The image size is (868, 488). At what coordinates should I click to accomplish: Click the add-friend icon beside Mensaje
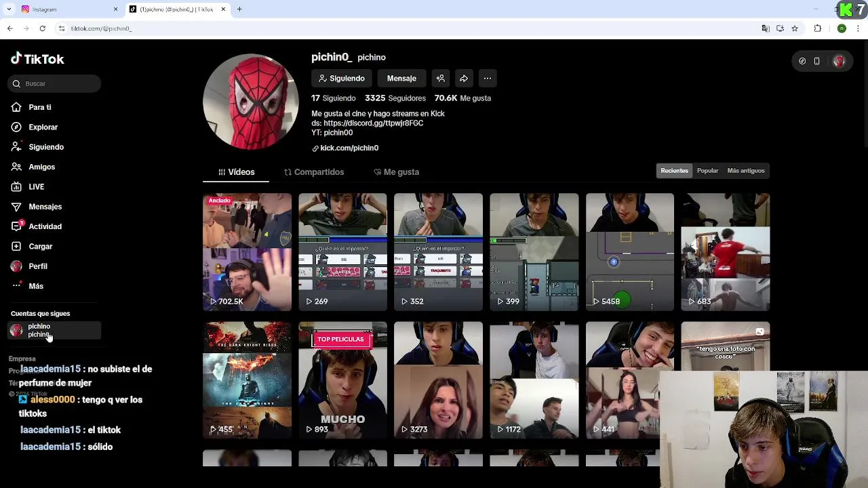point(440,79)
